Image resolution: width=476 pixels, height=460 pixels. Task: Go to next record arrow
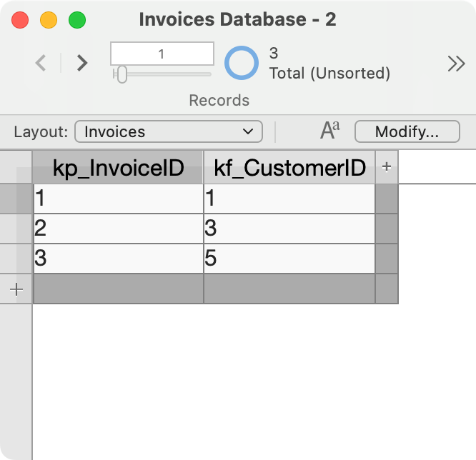coord(82,63)
